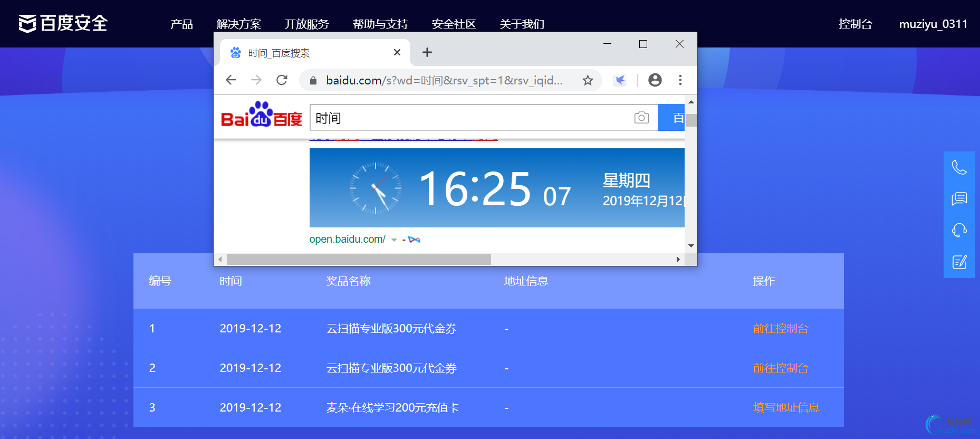
Task: Reload the Baidu page
Action: click(282, 80)
